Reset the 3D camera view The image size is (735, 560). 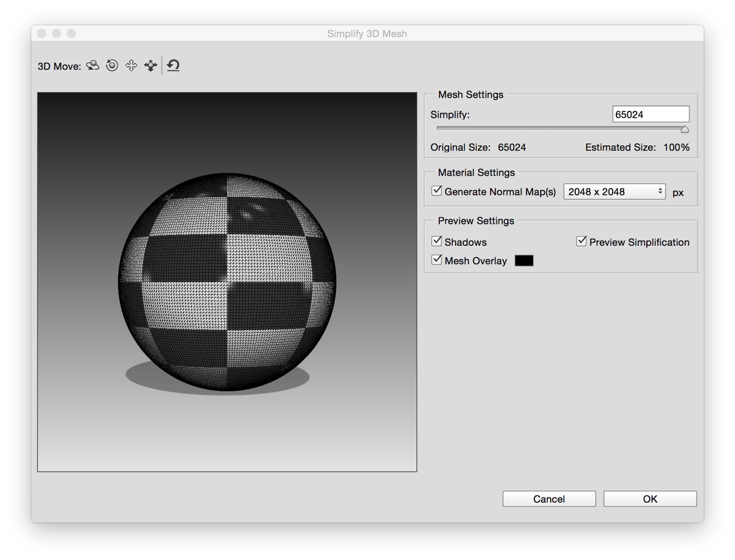173,65
